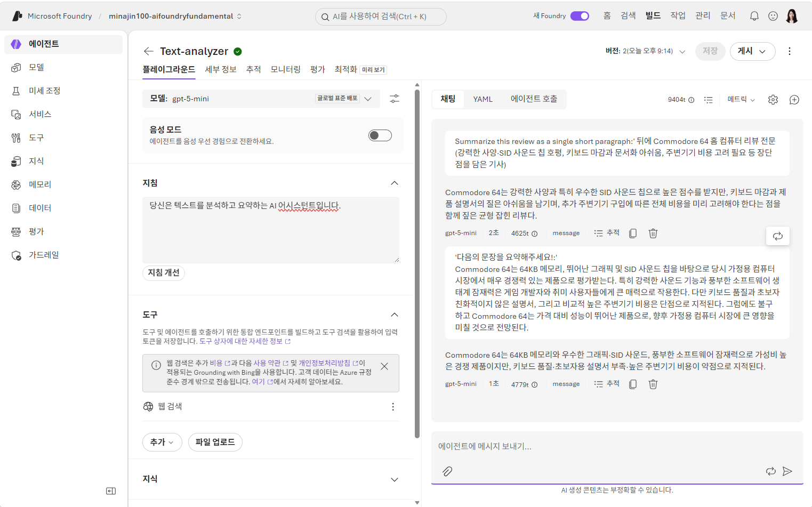Start a new chat with plus icon
The height and width of the screenshot is (507, 812).
tap(794, 100)
